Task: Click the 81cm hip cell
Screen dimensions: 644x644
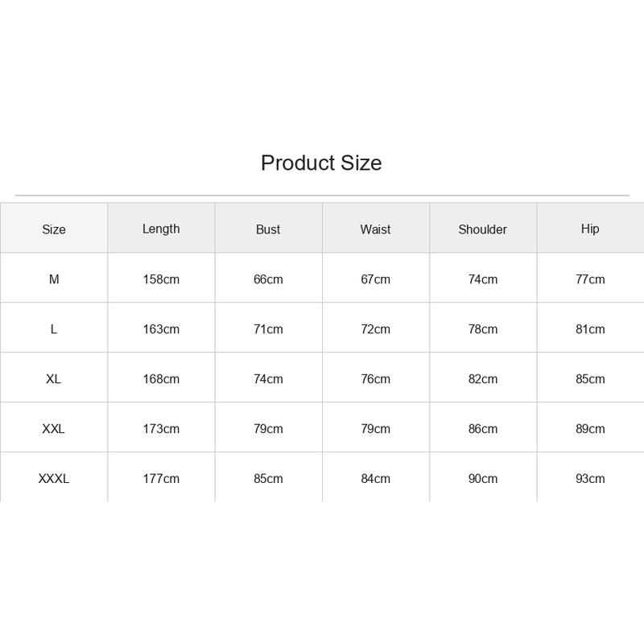Action: click(x=590, y=329)
